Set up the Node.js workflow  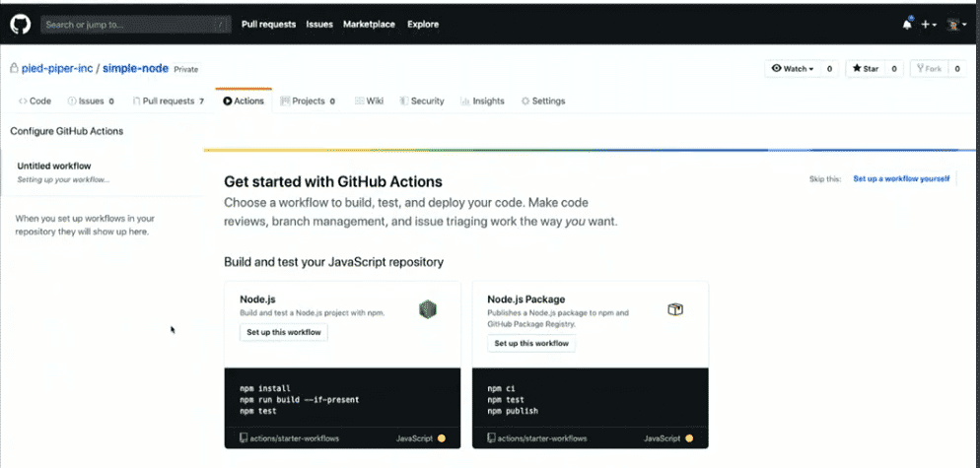pos(284,332)
